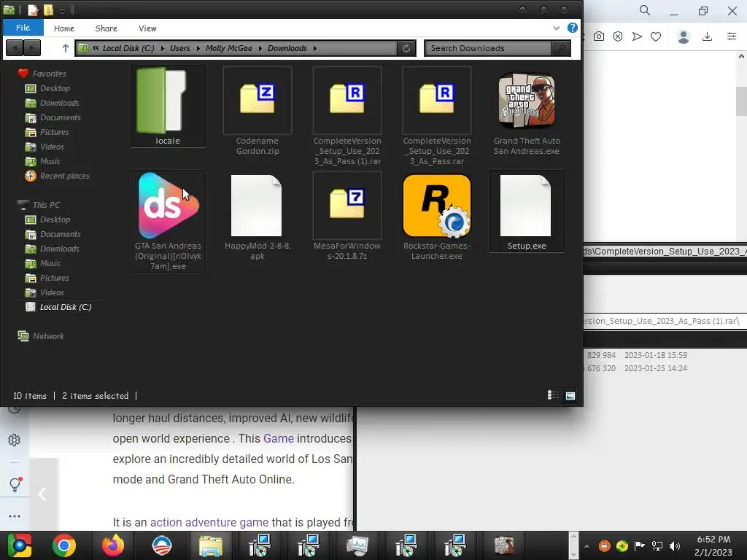Select CompleteVersion_Setup_Use_2023_As_Pass (1).rar file

tap(347, 116)
